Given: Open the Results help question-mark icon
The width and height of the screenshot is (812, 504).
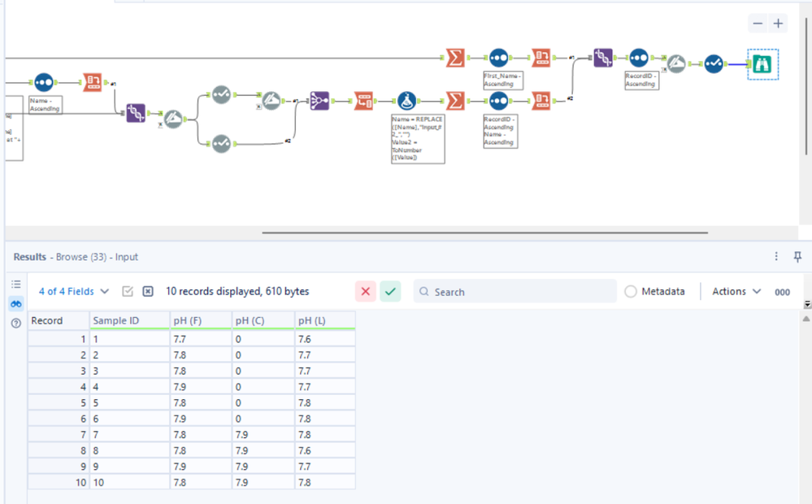Looking at the screenshot, I should 16,324.
